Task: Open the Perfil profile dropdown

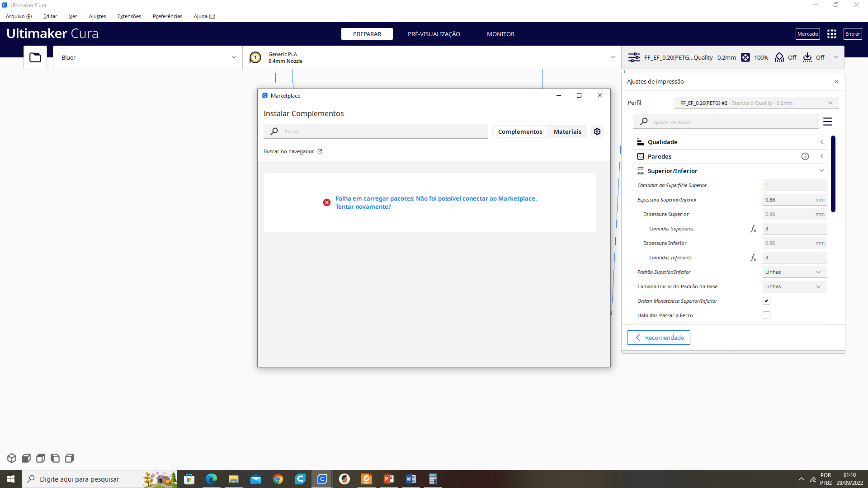Action: [x=756, y=103]
